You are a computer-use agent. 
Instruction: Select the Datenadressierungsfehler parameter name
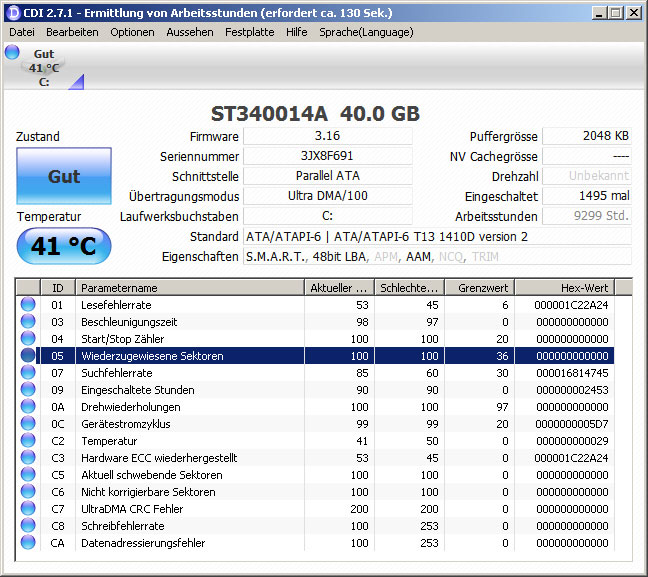143,543
